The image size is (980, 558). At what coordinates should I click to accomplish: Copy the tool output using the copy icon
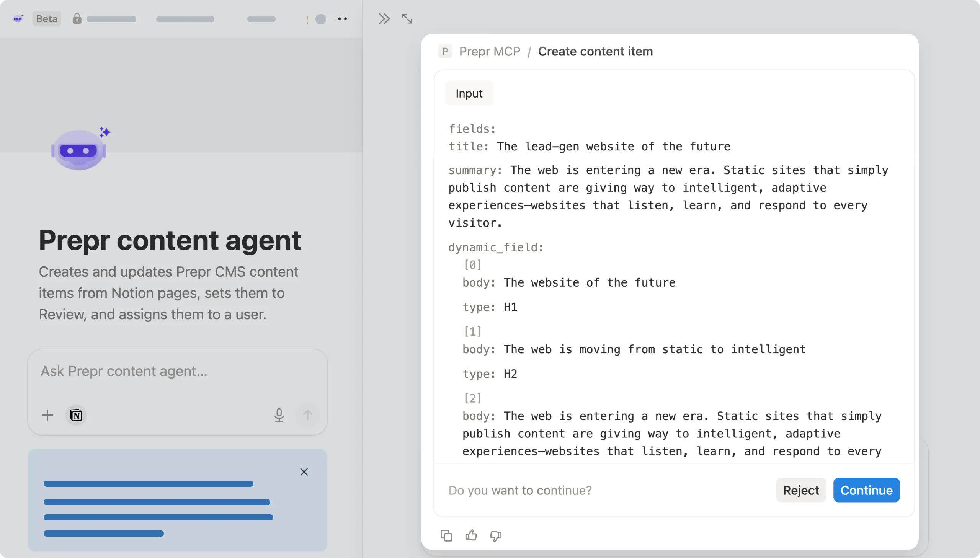pos(446,535)
